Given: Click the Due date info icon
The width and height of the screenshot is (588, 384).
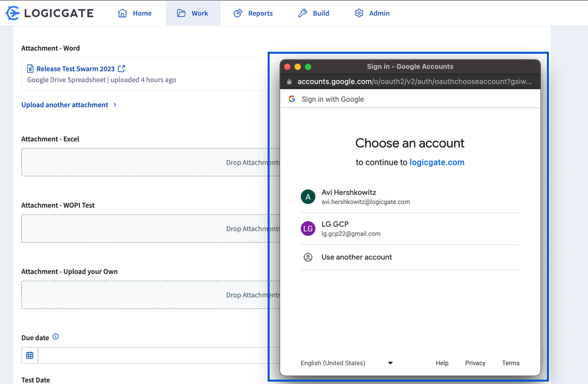Looking at the screenshot, I should 56,337.
